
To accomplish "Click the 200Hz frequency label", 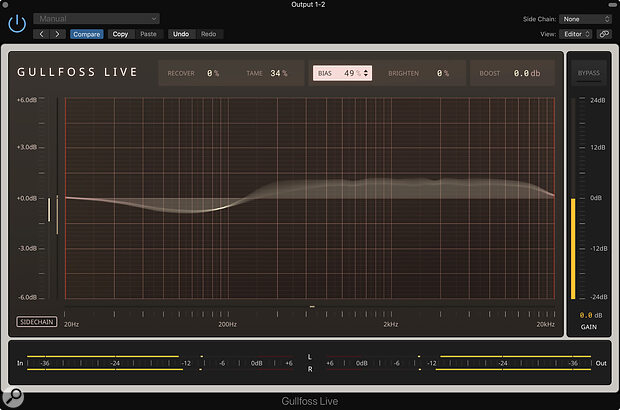I will coord(227,324).
